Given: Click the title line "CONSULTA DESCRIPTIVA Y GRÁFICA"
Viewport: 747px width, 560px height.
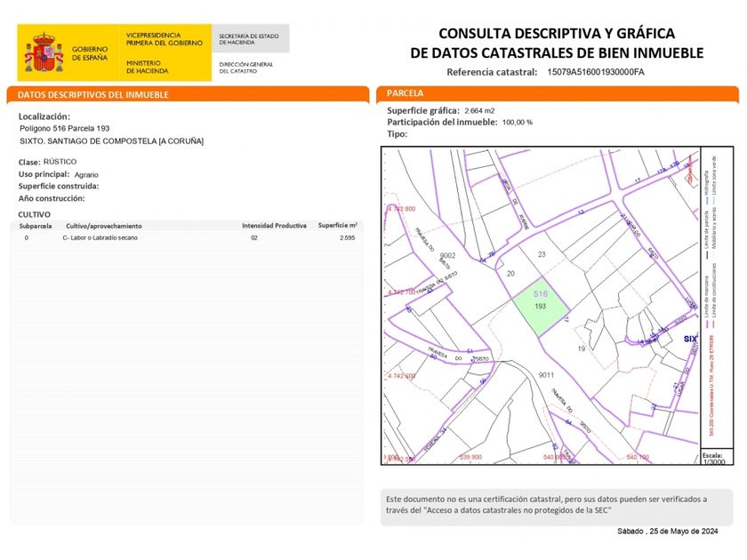Looking at the screenshot, I should [x=557, y=34].
